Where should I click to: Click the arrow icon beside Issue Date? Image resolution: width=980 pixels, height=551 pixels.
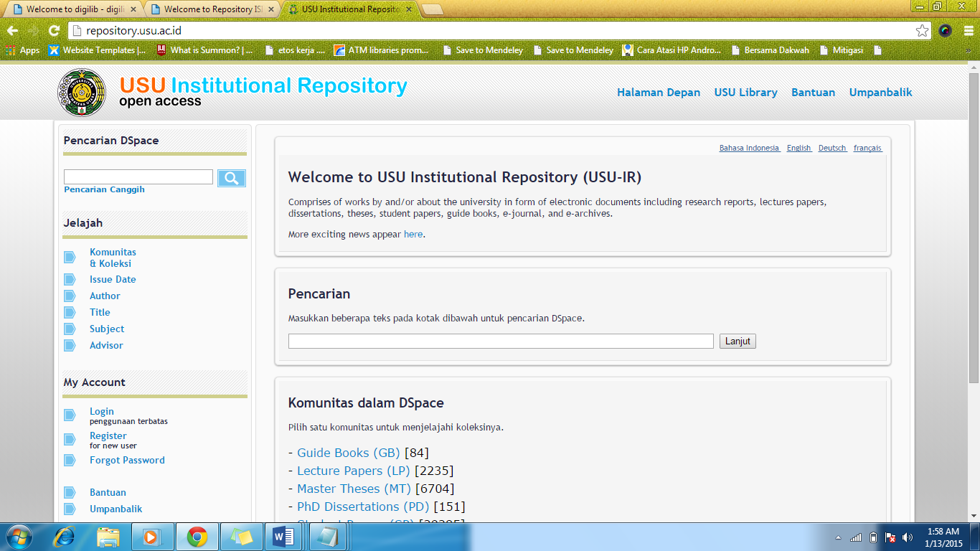click(x=70, y=279)
